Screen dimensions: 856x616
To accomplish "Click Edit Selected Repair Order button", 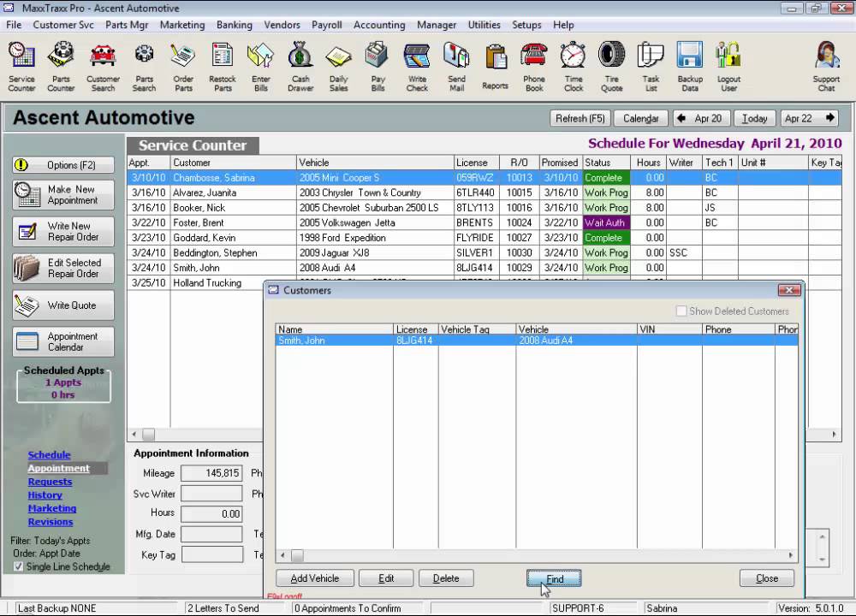I will coord(63,268).
